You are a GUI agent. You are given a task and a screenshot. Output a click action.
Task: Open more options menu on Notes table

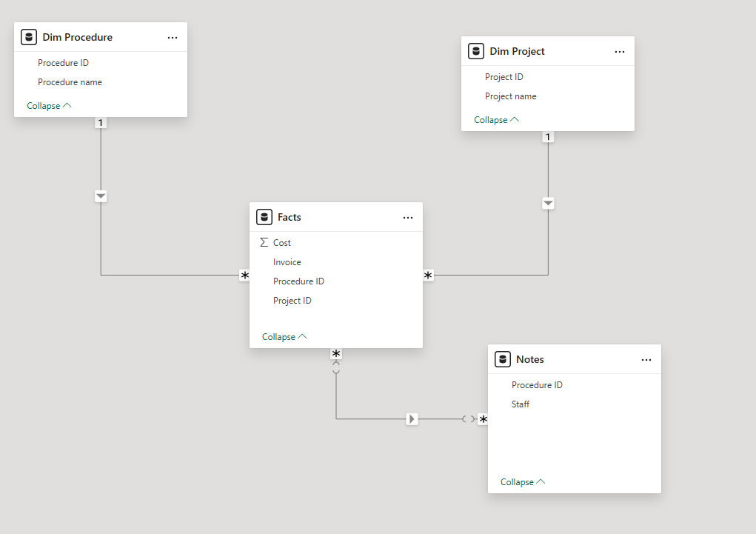pyautogui.click(x=646, y=360)
